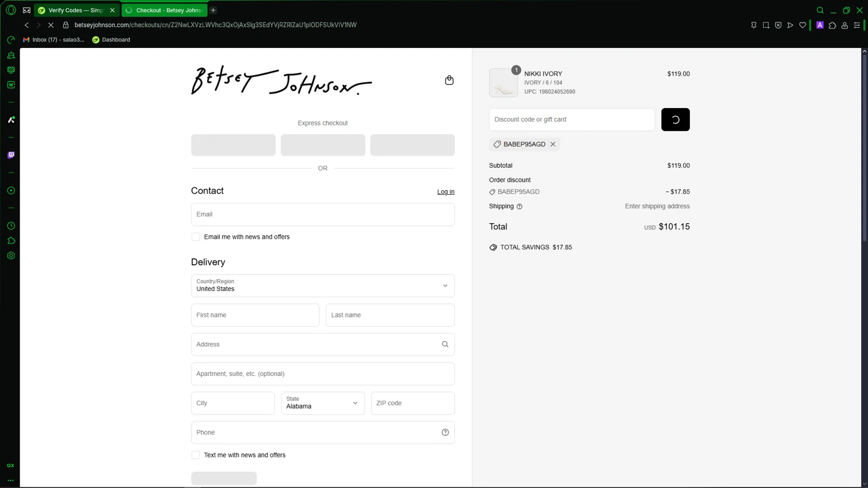Click the Discount code or gift card field
Viewport: 868px width, 488px height.
[x=572, y=120]
